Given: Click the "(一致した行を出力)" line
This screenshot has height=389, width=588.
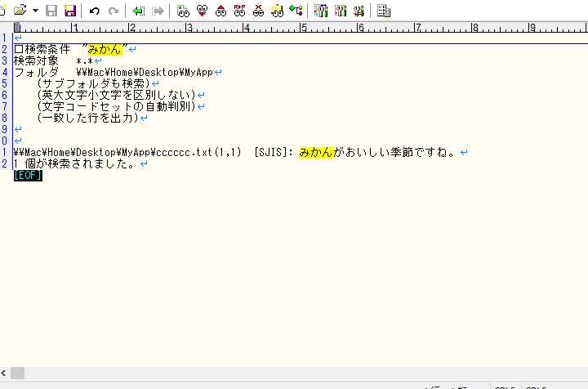Looking at the screenshot, I should pyautogui.click(x=87, y=118).
